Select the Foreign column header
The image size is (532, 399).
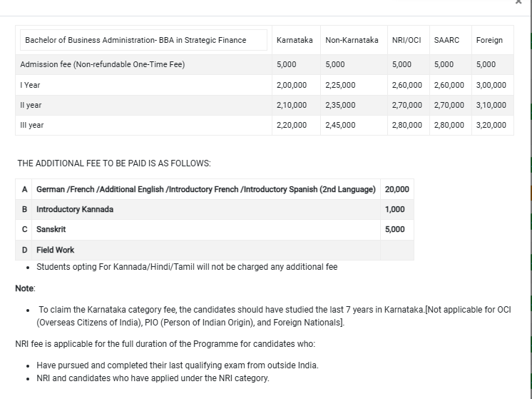point(489,40)
